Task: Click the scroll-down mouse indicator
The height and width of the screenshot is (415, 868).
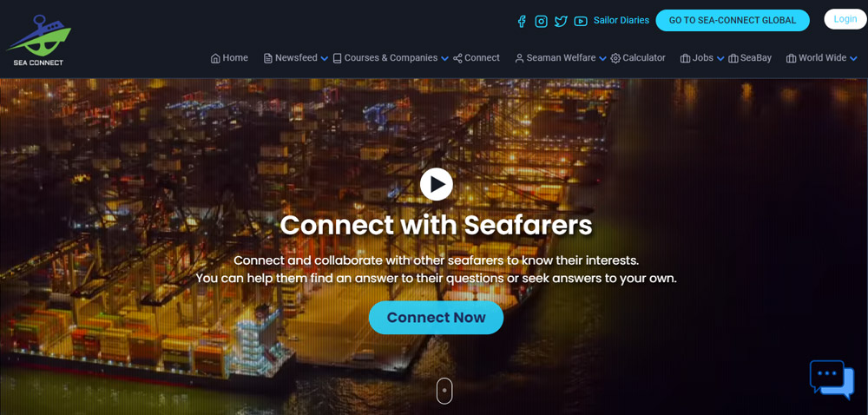Action: point(444,391)
